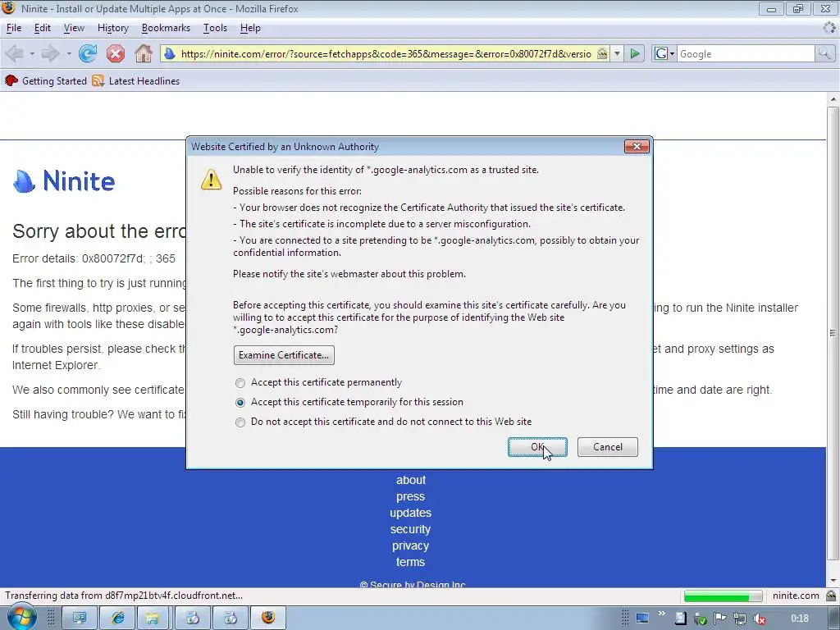Image resolution: width=840 pixels, height=630 pixels.
Task: Confirm the certificate dialog with OK
Action: click(537, 447)
